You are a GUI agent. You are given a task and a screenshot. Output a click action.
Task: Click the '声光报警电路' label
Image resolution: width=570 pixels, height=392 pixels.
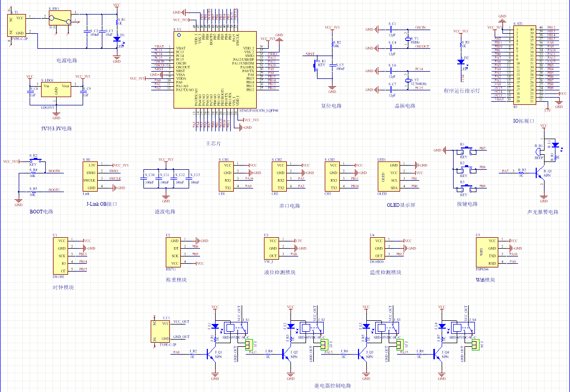point(543,212)
